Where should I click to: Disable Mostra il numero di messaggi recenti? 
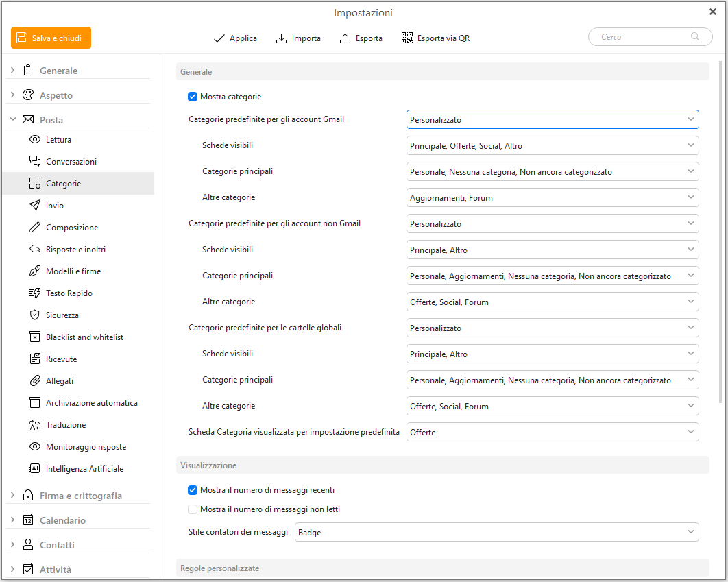[193, 490]
